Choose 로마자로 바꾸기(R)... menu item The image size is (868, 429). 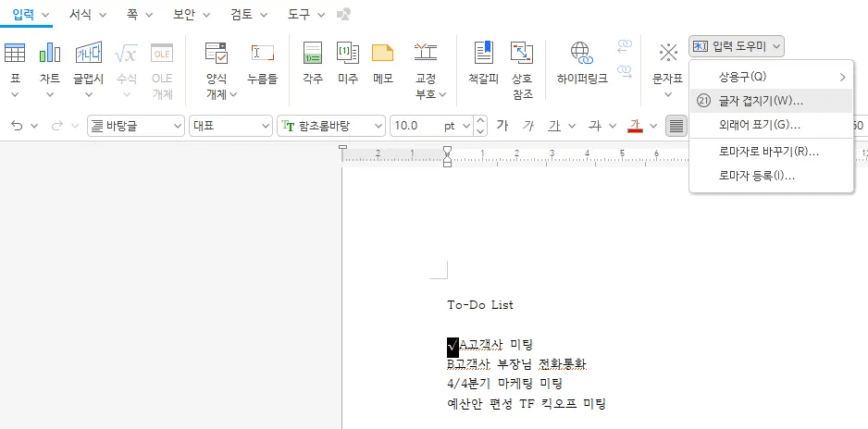pyautogui.click(x=771, y=152)
